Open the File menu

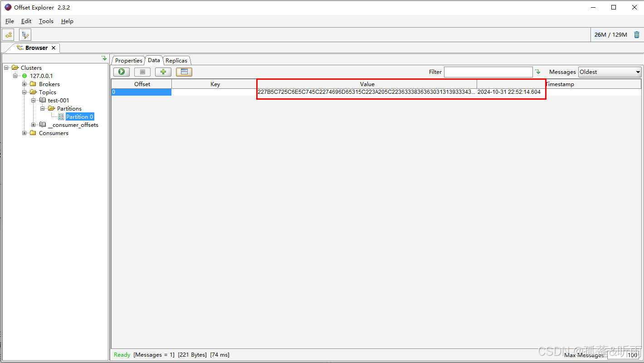point(10,21)
